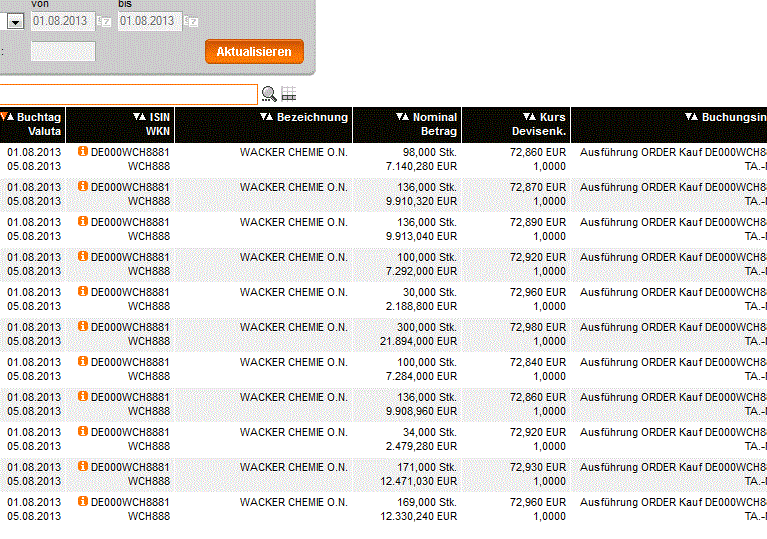Sort by Bezeichnung column arrows

(x=267, y=116)
